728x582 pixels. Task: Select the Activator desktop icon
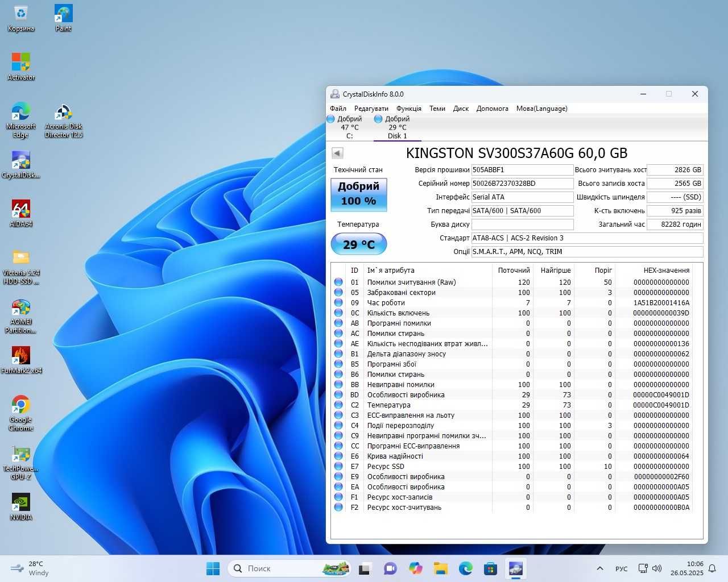21,66
